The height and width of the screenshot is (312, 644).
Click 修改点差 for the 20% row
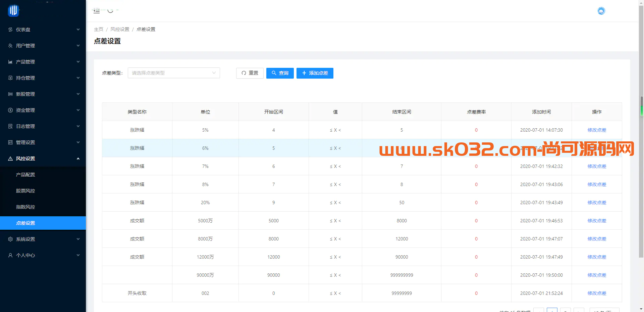point(597,203)
